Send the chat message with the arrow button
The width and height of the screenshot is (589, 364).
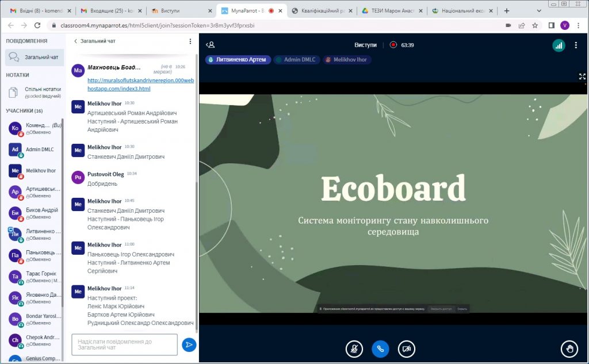pyautogui.click(x=189, y=344)
